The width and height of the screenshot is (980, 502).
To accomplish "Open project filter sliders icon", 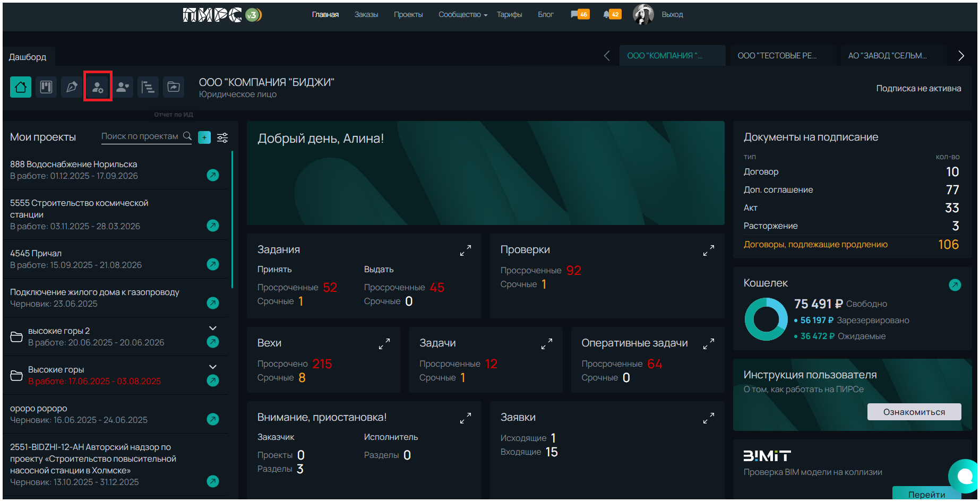I will point(222,137).
